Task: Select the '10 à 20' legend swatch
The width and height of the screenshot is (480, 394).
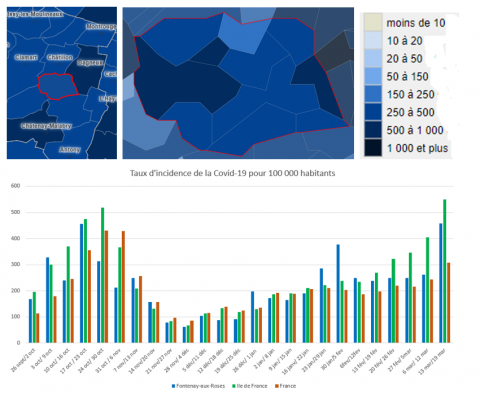Action: pyautogui.click(x=373, y=40)
